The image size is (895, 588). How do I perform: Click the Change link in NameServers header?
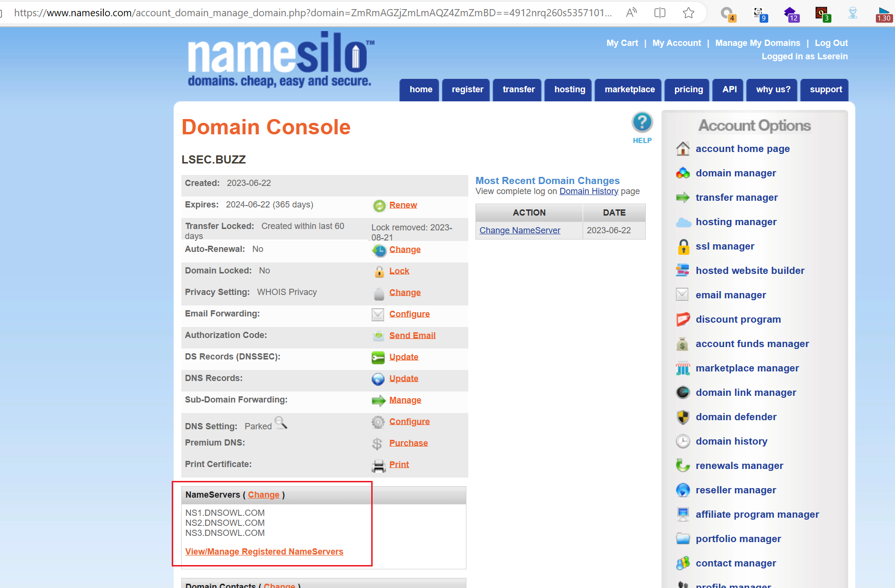pos(264,495)
